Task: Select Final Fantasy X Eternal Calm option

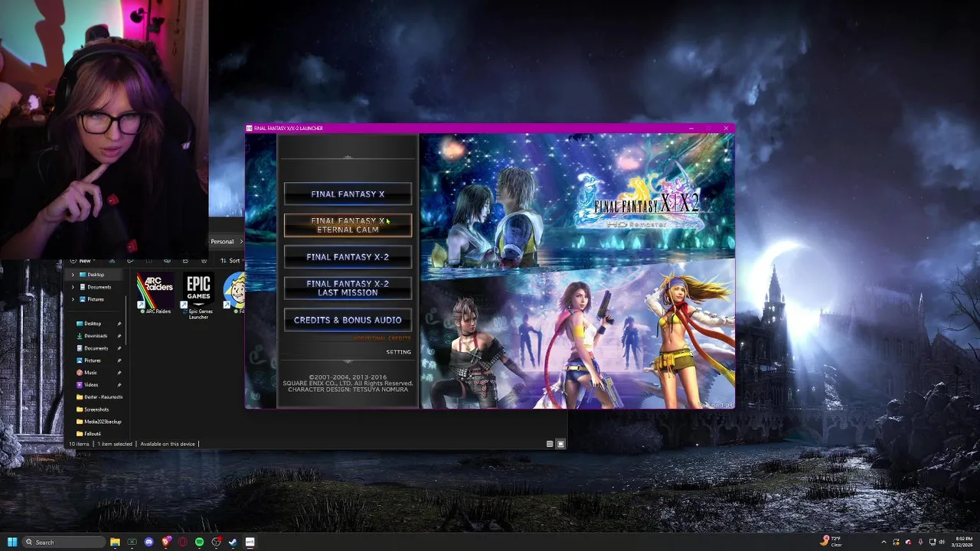Action: 348,225
